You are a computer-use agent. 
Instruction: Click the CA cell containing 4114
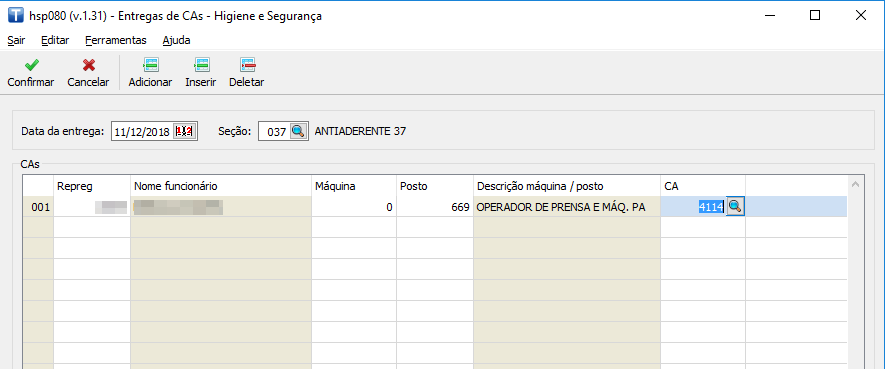[x=694, y=207]
